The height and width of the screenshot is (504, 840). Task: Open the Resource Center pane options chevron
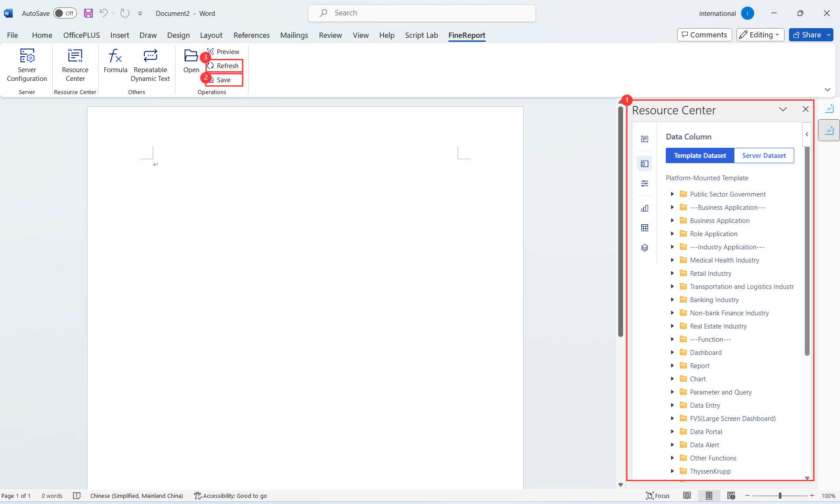pos(783,110)
